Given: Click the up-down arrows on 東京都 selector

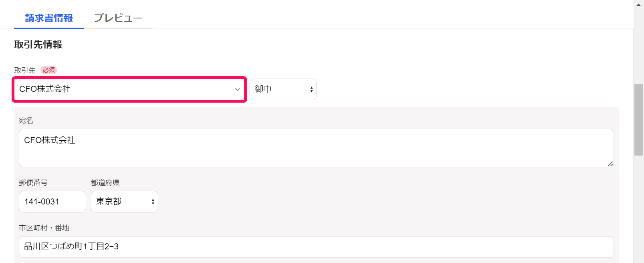Looking at the screenshot, I should [153, 202].
